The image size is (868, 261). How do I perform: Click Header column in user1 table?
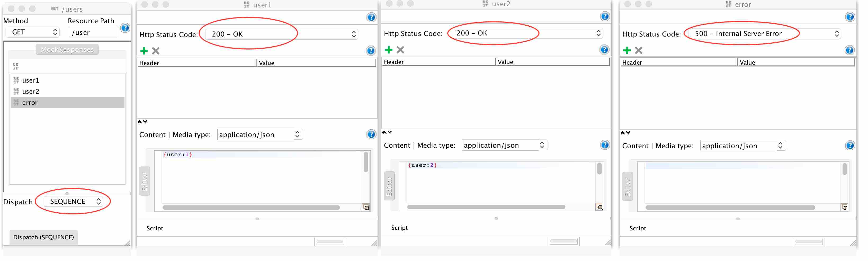point(197,63)
